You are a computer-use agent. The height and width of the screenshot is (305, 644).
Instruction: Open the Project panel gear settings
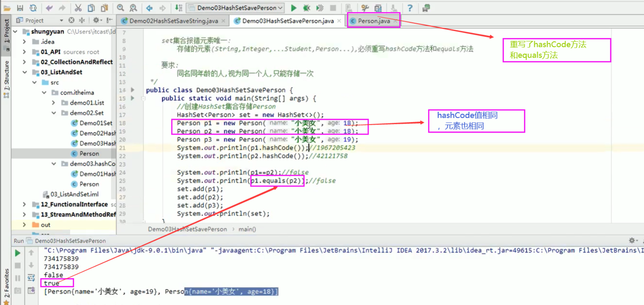(x=97, y=20)
